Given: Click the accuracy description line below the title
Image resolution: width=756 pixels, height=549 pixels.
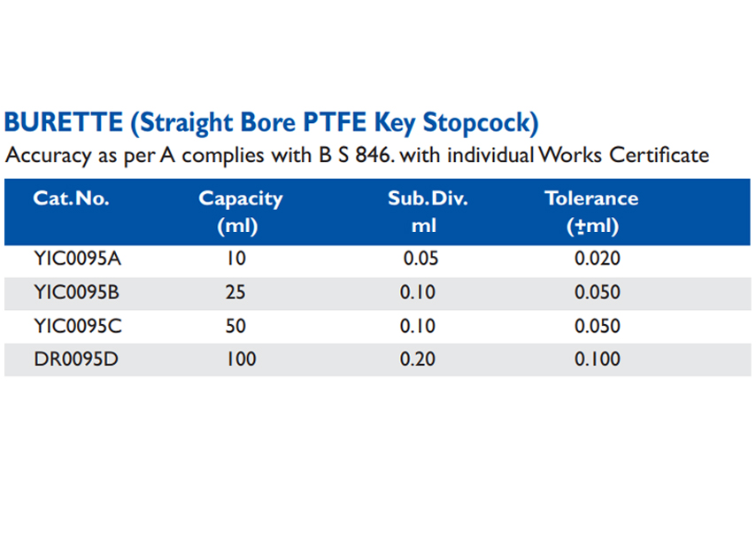Looking at the screenshot, I should click(357, 156).
